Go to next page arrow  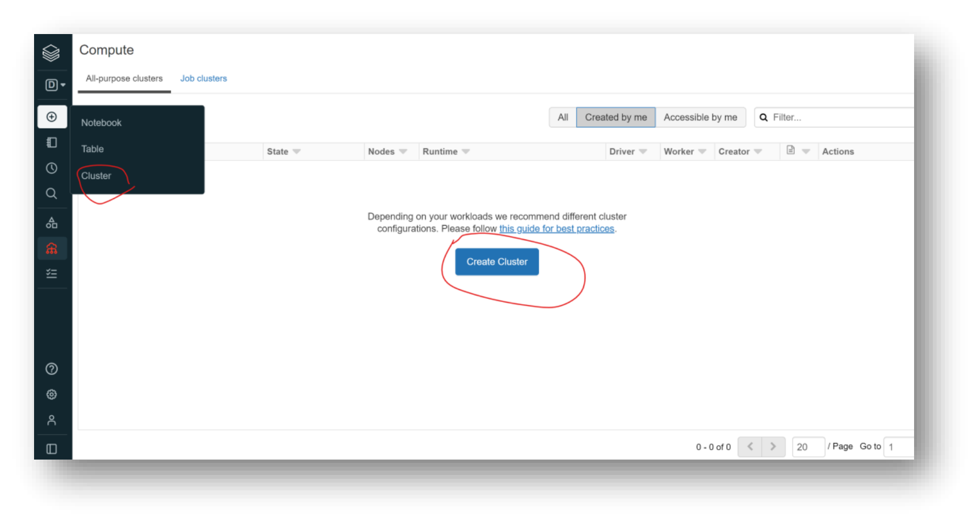773,446
